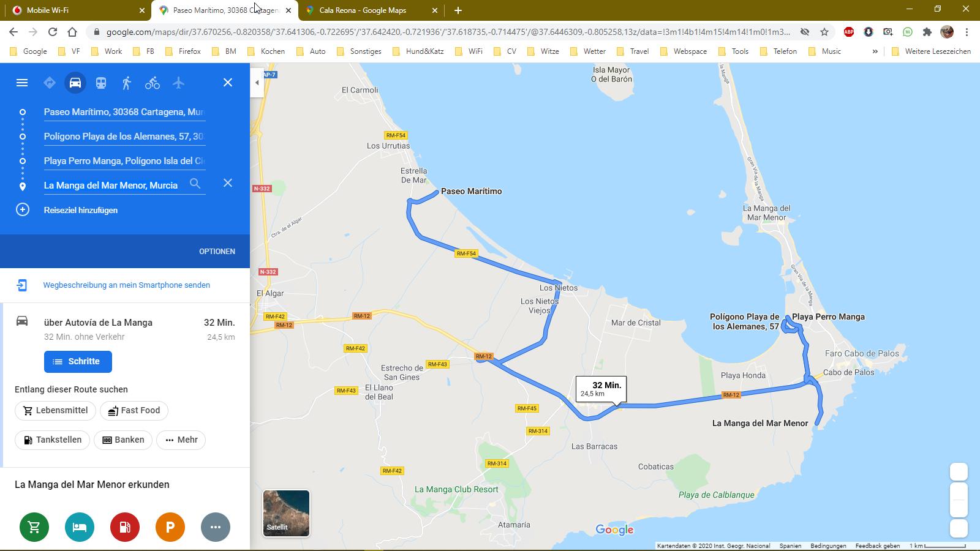The height and width of the screenshot is (551, 980).
Task: Click Feedback geben link
Action: coord(878,545)
